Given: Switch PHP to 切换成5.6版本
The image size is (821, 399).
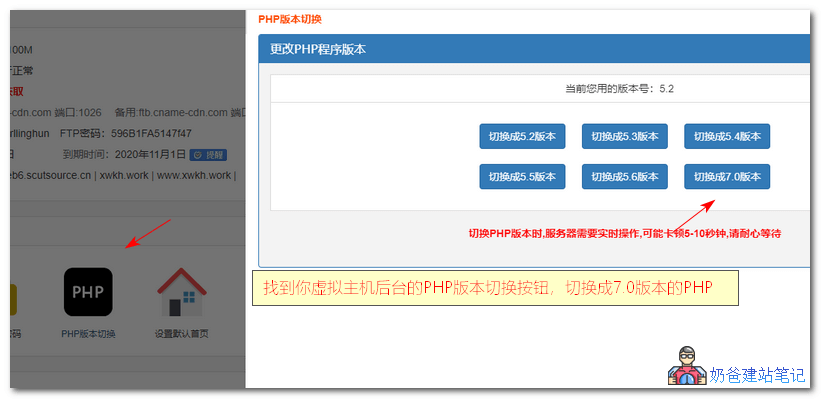Looking at the screenshot, I should pos(625,176).
